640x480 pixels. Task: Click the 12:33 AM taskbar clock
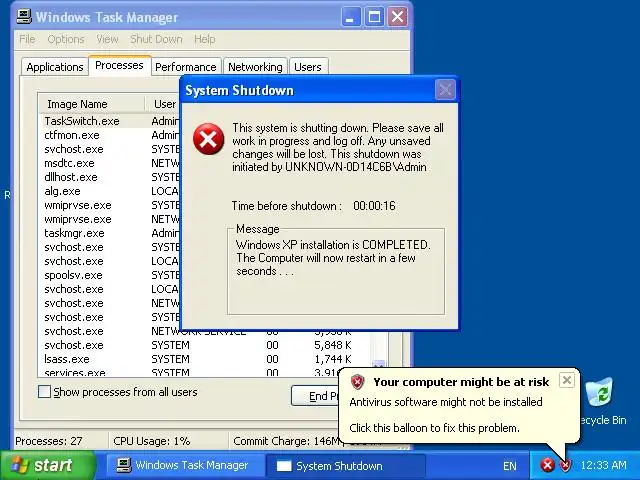(x=603, y=465)
